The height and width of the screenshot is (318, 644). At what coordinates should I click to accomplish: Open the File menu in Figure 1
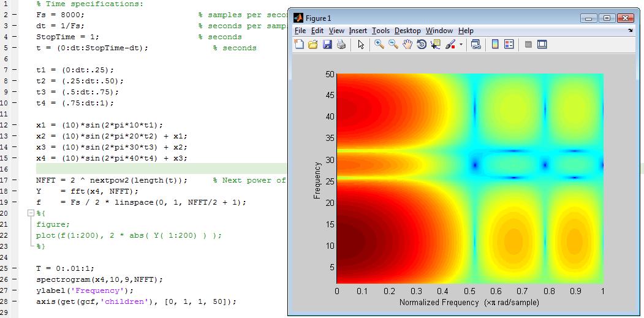click(300, 31)
